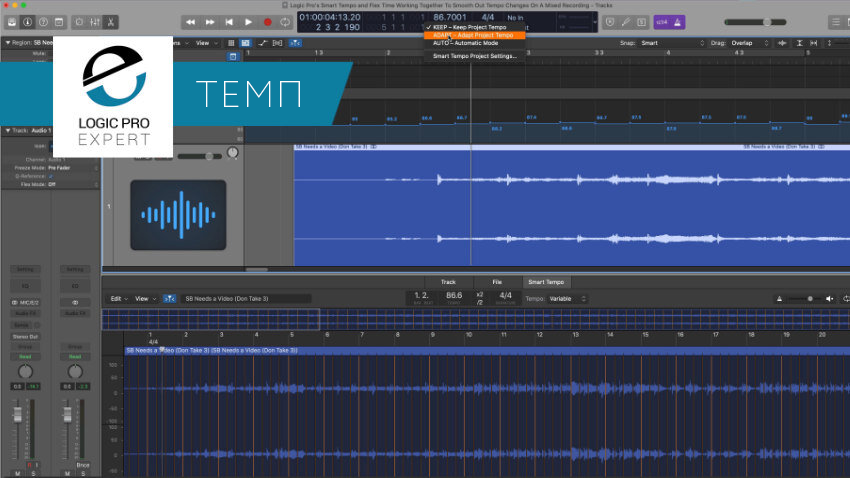Screen dimensions: 850x478
Task: Switch to grid track view icon
Action: click(x=231, y=43)
